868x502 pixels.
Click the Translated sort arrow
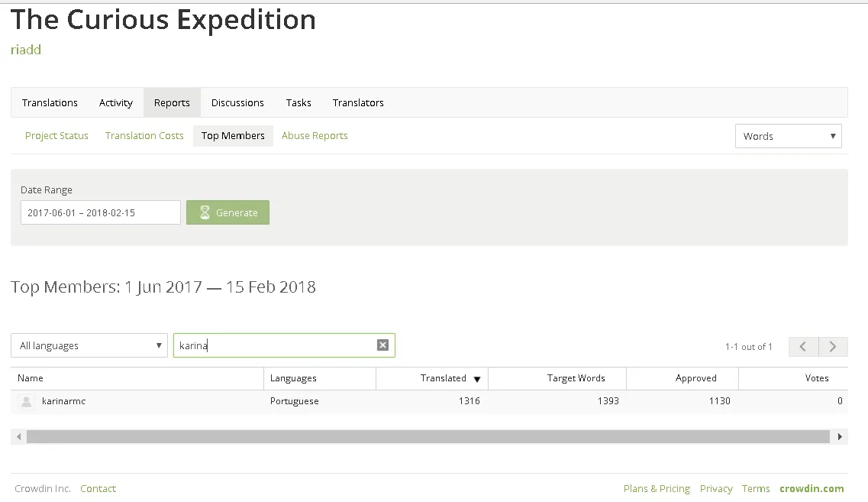click(476, 380)
